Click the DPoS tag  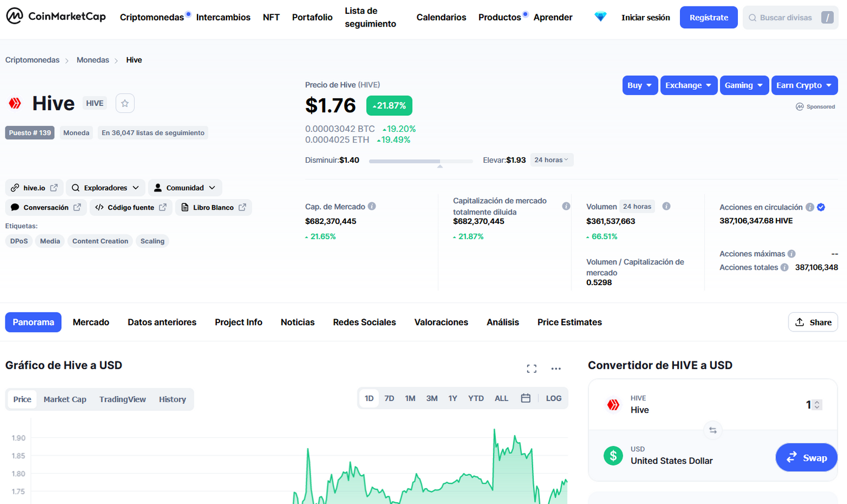[19, 241]
